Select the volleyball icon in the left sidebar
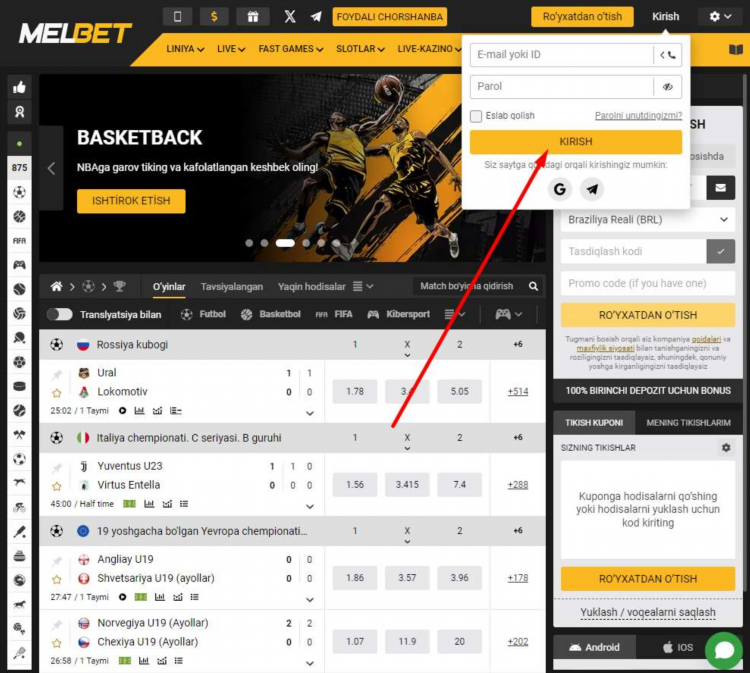The height and width of the screenshot is (673, 750). pyautogui.click(x=20, y=313)
